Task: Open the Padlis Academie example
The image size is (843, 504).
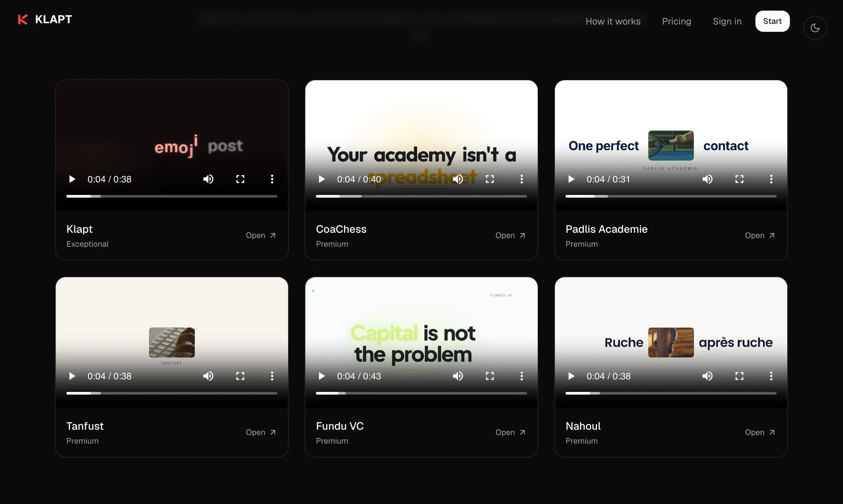Action: pos(760,235)
